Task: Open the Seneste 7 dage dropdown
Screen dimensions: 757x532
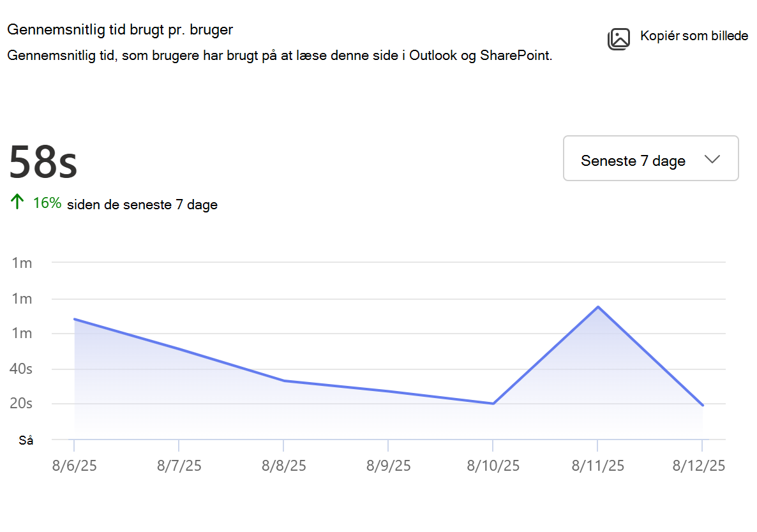Action: click(x=651, y=159)
